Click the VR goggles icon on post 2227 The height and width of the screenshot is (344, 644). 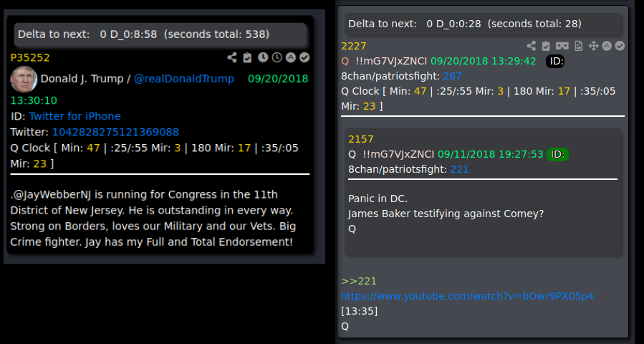point(562,46)
